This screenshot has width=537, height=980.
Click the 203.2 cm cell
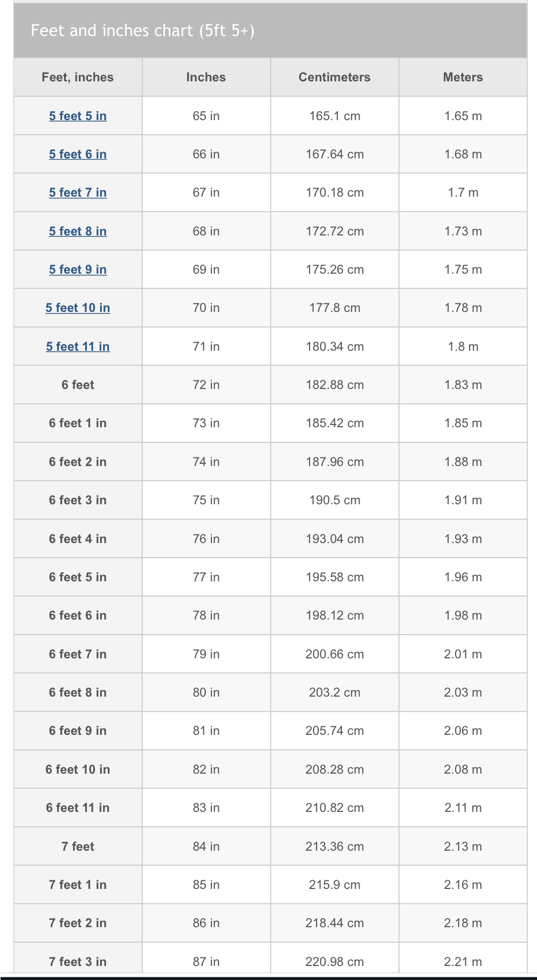(334, 692)
